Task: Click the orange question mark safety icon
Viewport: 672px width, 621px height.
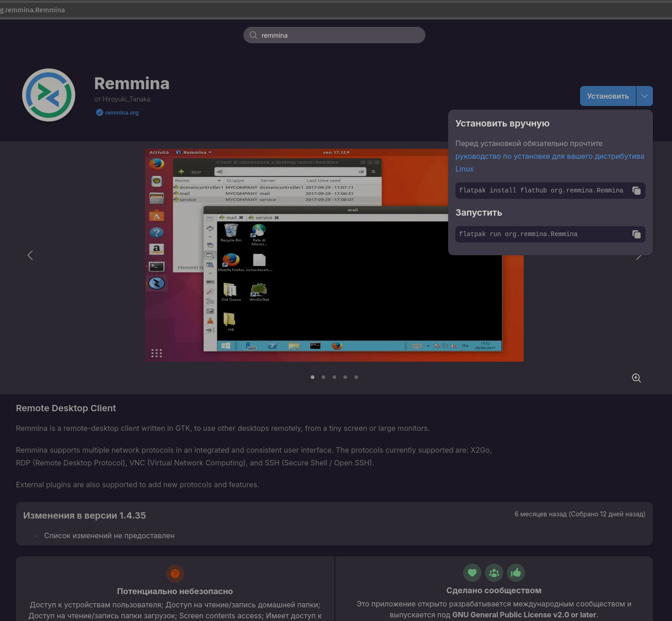Action: point(175,574)
